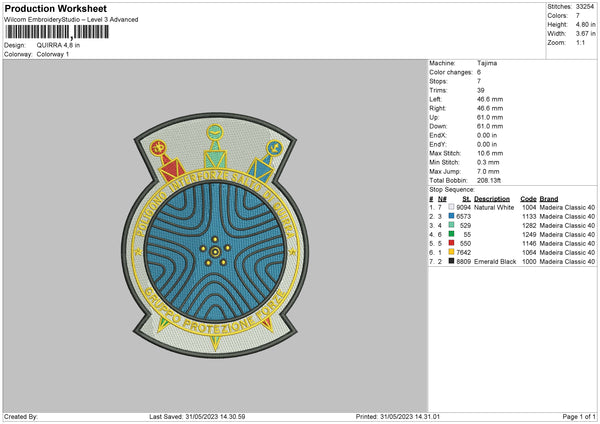Click the Emerald Black description
Screen dimensions: 600x424
pos(495,262)
